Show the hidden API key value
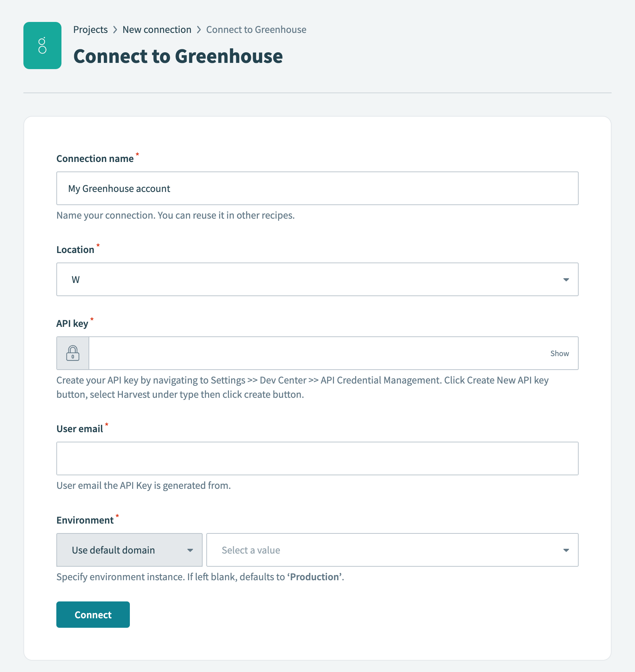The width and height of the screenshot is (635, 672). click(559, 353)
